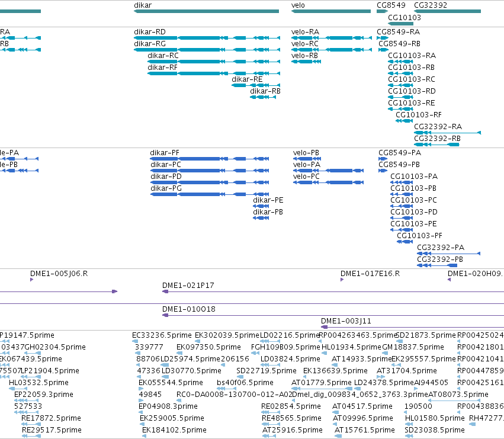
Task: Click the HL01580.5prime EST label
Action: (435, 418)
